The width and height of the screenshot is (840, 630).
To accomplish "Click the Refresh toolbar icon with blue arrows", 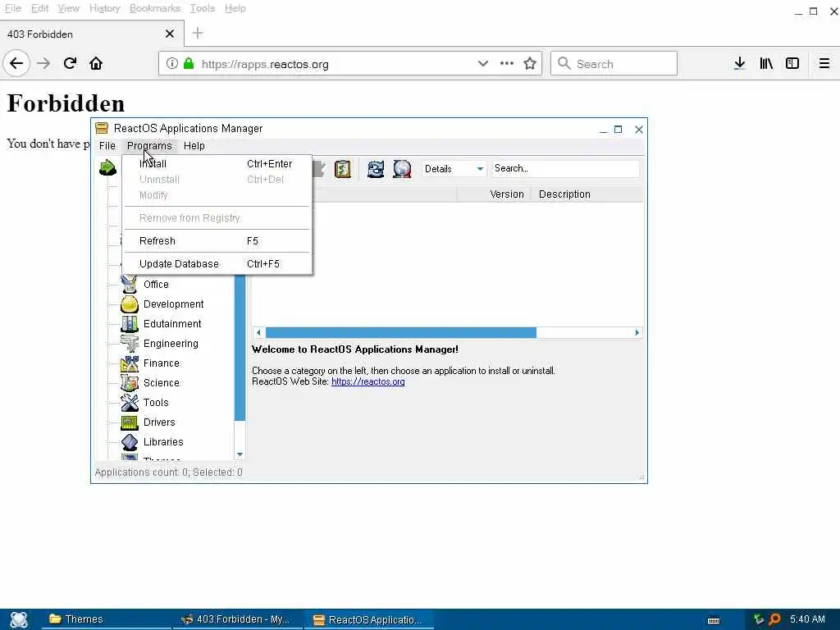I will [376, 169].
